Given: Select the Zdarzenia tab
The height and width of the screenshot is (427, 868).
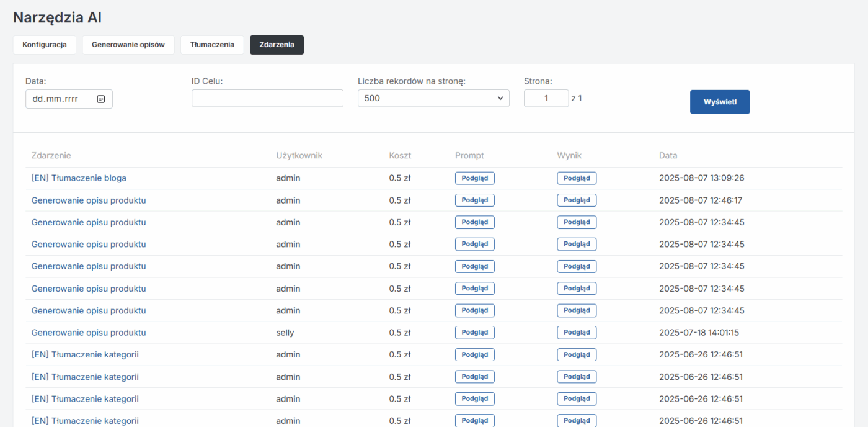Looking at the screenshot, I should pos(277,45).
